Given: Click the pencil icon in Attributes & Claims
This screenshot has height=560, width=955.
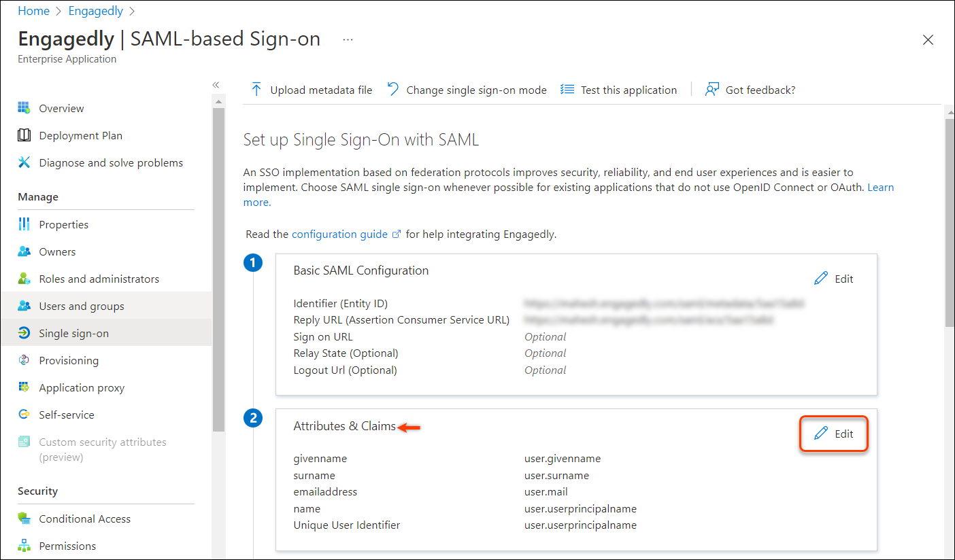Looking at the screenshot, I should click(x=821, y=434).
